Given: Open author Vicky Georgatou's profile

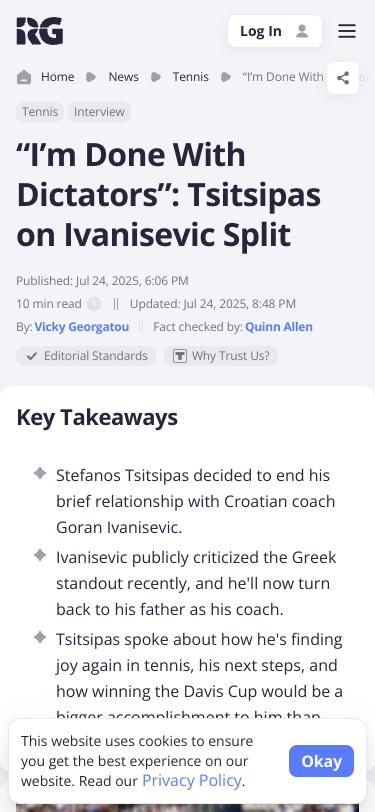Looking at the screenshot, I should click(x=82, y=327).
